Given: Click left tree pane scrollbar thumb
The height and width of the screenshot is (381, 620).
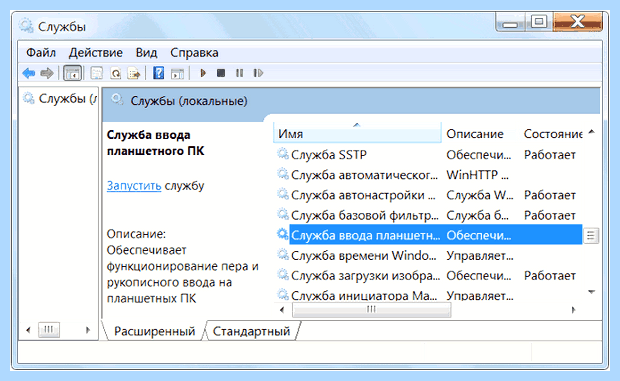Looking at the screenshot, I should (x=49, y=330).
